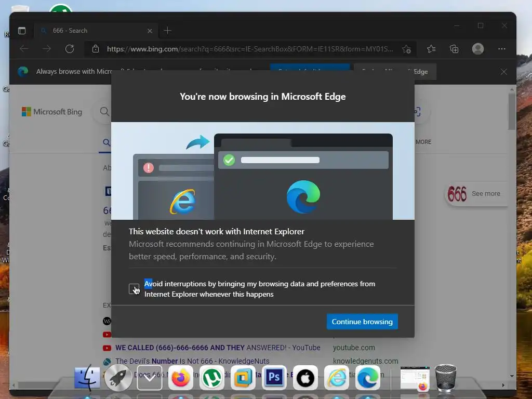Go back using the back arrow

[24, 49]
